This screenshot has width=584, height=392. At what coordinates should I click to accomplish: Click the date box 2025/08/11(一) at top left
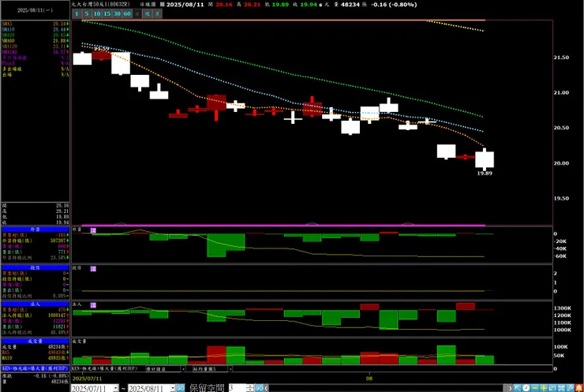[35, 10]
